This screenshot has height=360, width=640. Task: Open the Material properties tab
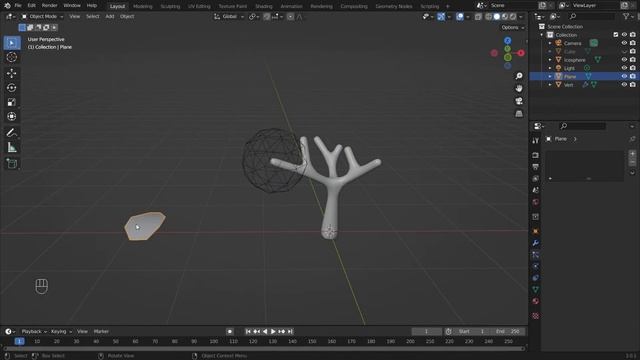point(536,301)
